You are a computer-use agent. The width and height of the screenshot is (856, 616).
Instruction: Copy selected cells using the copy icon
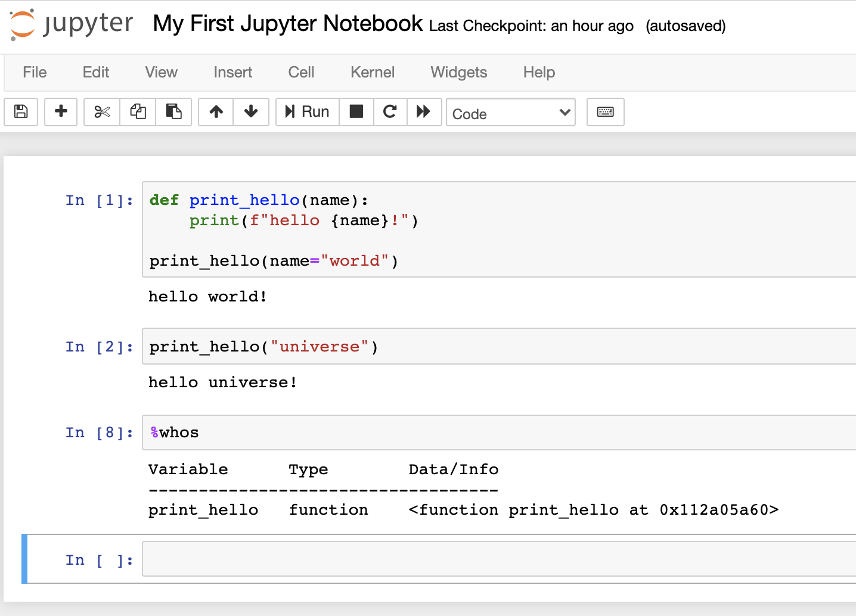138,111
